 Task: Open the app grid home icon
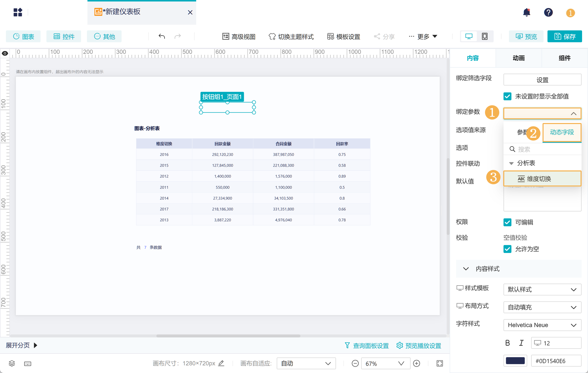click(18, 12)
